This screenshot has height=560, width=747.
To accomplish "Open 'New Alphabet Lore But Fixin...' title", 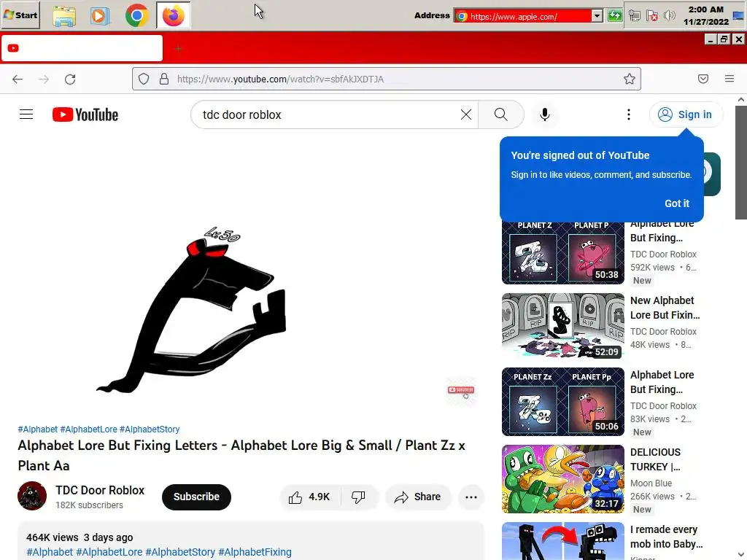I will click(665, 308).
